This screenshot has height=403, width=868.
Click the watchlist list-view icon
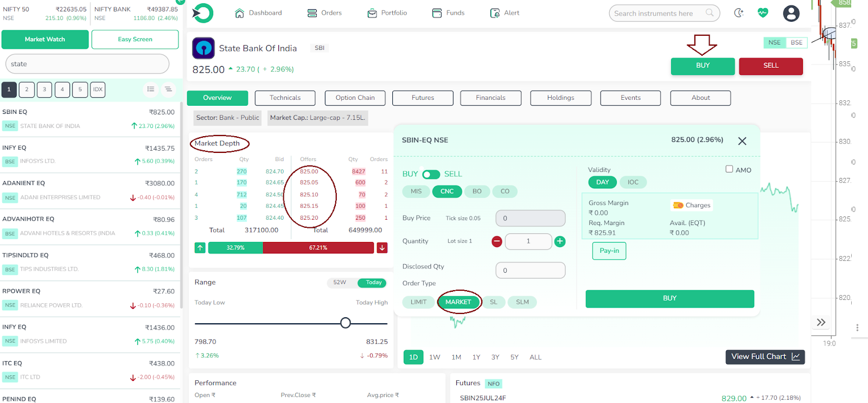tap(151, 89)
